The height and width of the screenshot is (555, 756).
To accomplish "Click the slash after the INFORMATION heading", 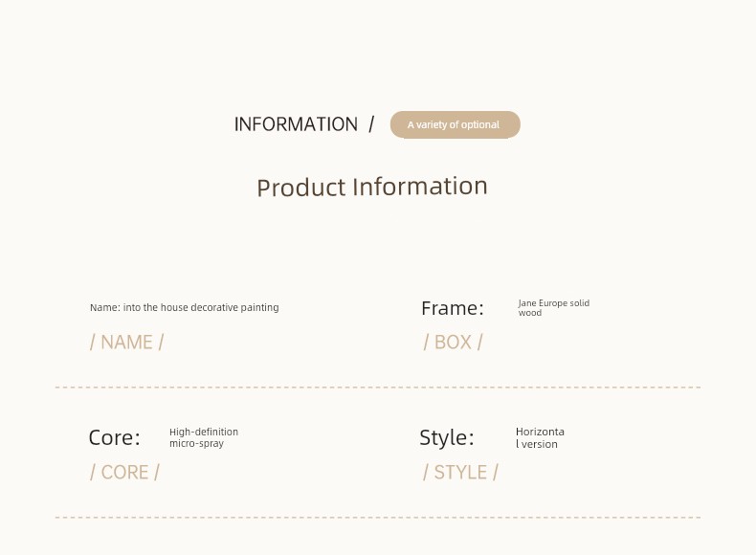I will [x=371, y=124].
